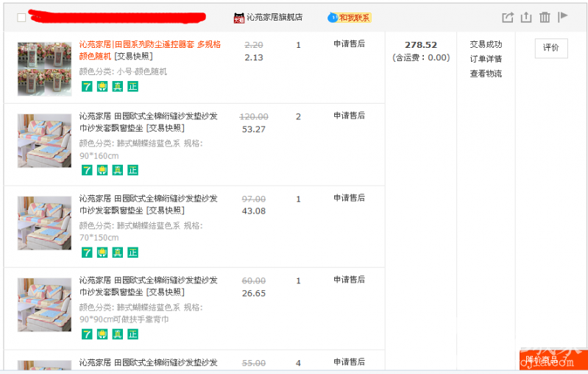Click the flag icon to mark order
The width and height of the screenshot is (588, 374).
(563, 17)
